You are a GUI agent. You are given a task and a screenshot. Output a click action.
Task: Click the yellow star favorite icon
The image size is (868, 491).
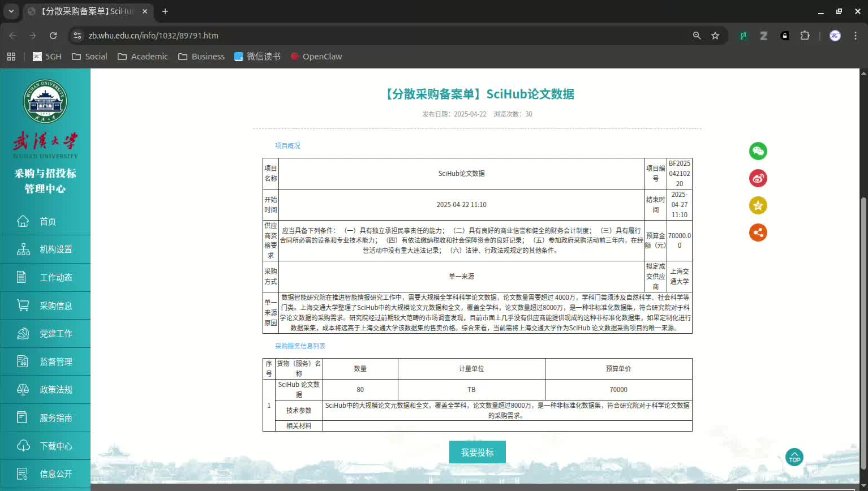point(758,205)
